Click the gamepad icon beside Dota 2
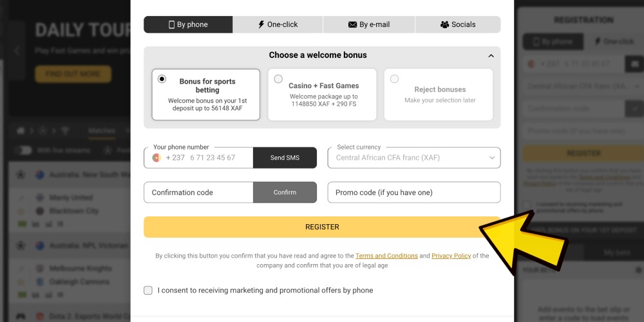The image size is (644, 322). click(21, 316)
